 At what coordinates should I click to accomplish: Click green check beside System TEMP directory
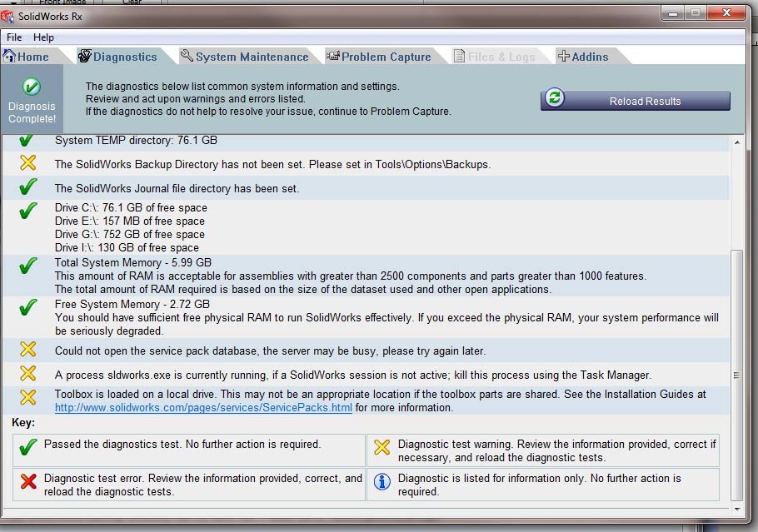27,140
